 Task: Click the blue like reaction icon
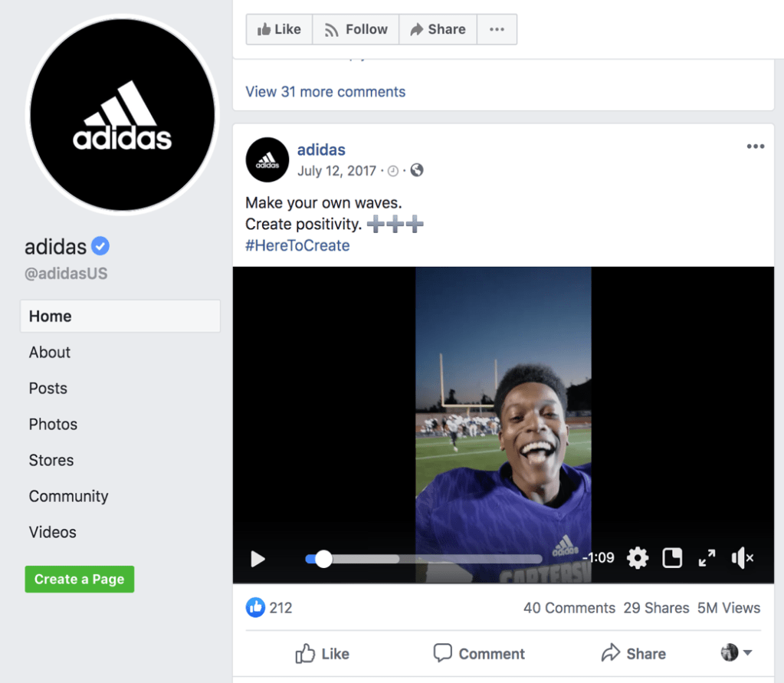point(255,608)
